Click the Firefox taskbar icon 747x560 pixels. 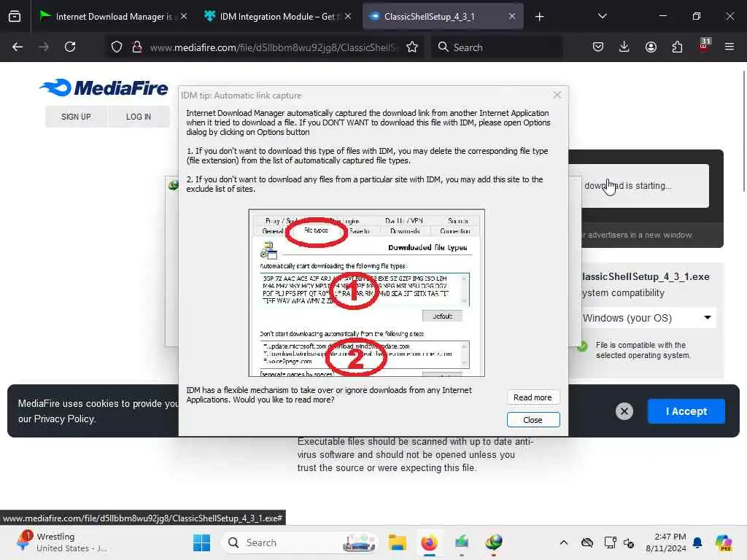pyautogui.click(x=429, y=542)
